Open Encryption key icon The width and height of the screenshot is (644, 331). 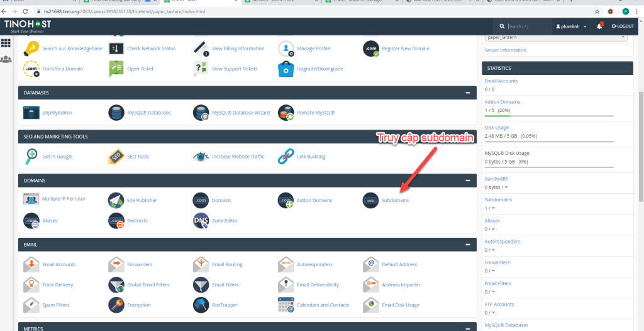[116, 305]
